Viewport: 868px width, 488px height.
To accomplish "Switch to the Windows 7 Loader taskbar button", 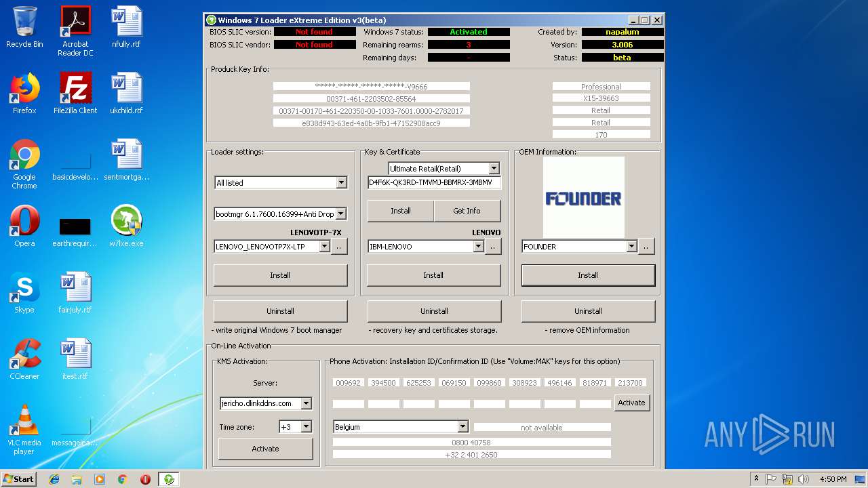I will pyautogui.click(x=169, y=479).
